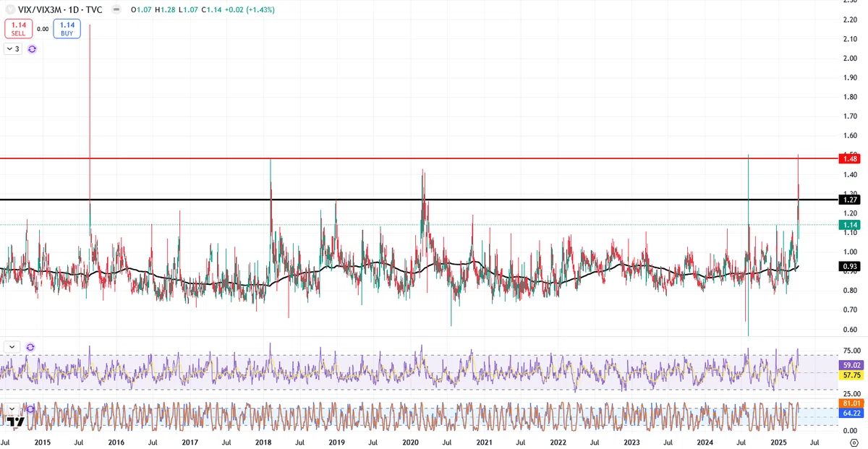
Task: Click the 2017 label on time axis
Action: (x=190, y=442)
